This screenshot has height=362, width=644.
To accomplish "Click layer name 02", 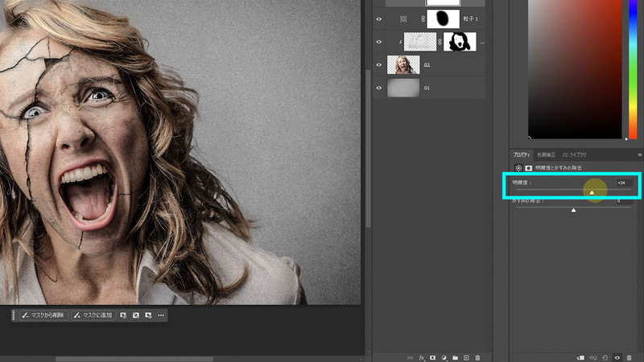I will (x=427, y=65).
